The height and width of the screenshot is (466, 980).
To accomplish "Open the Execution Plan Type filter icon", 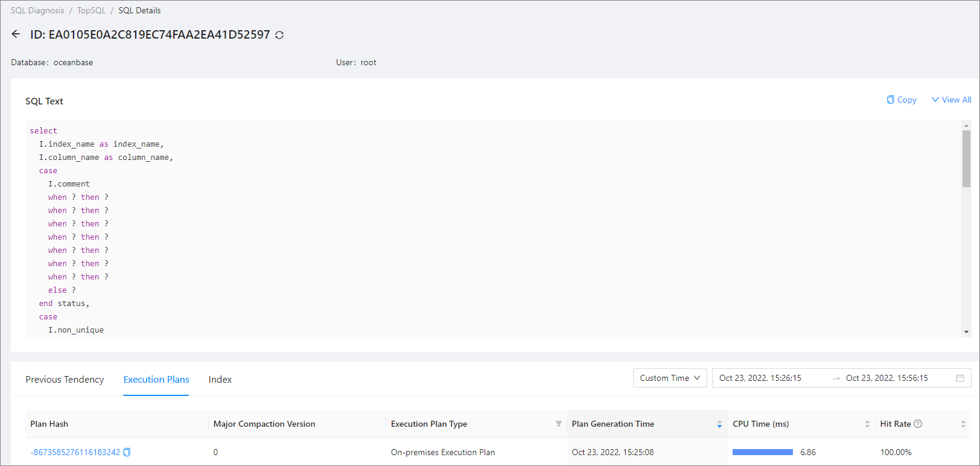I will [x=558, y=424].
